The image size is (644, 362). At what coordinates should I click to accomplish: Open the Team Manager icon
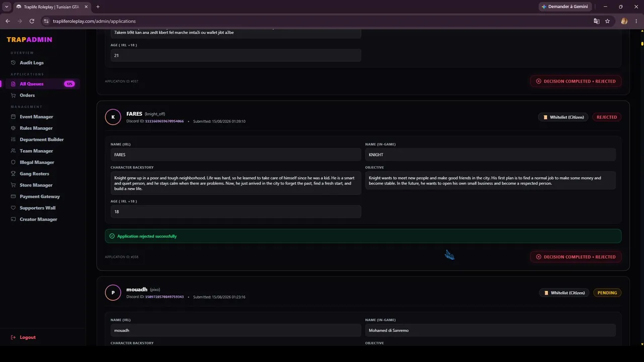pos(14,151)
